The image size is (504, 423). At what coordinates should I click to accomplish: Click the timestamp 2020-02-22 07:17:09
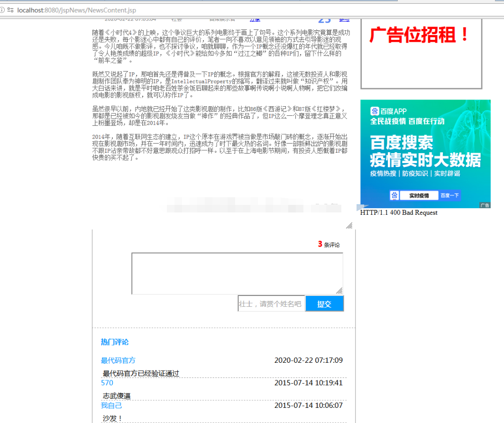(309, 360)
